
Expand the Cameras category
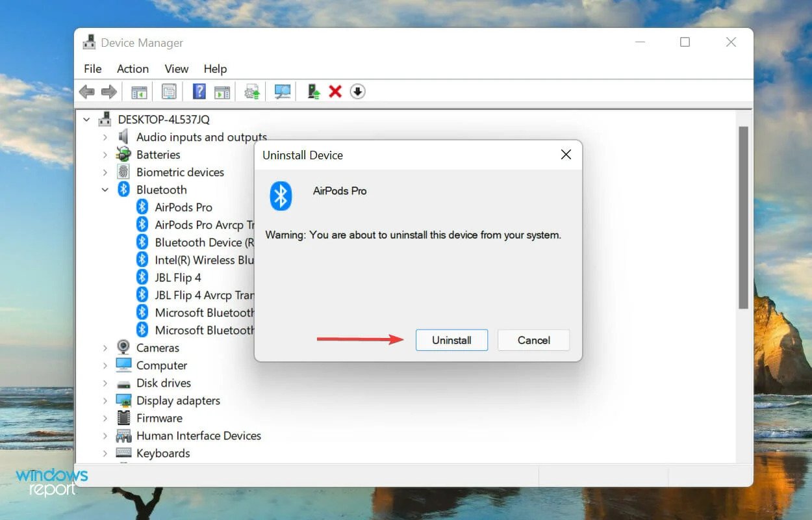pos(105,348)
